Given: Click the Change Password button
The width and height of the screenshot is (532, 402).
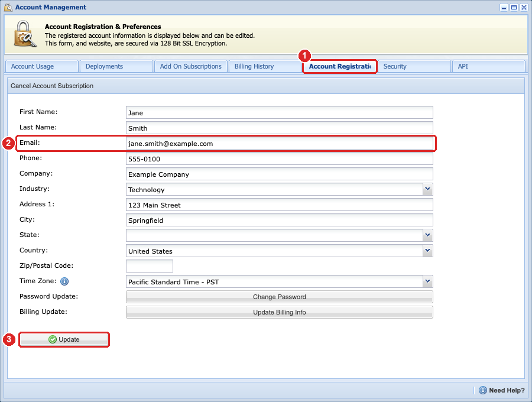Looking at the screenshot, I should (279, 297).
